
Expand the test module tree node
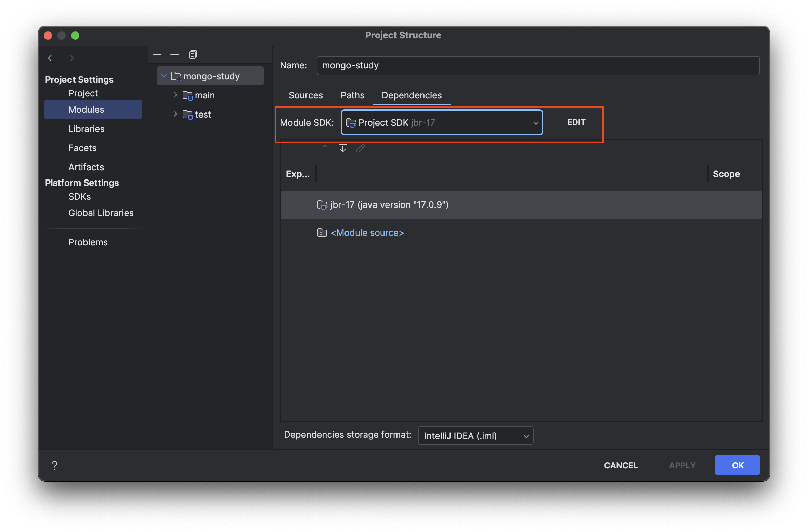point(175,114)
